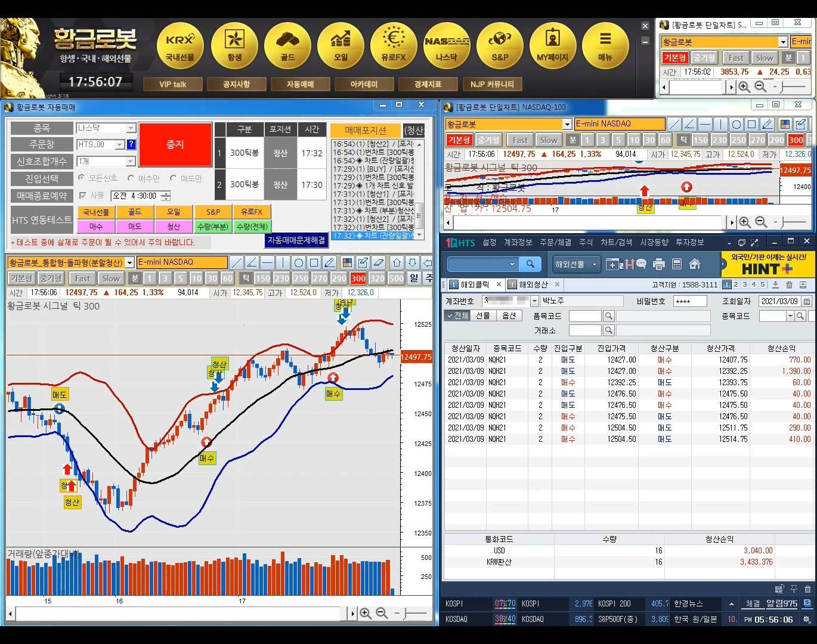The image size is (817, 644).
Task: Open the 차트/검색 menu in 1Q HTS
Action: point(616,242)
